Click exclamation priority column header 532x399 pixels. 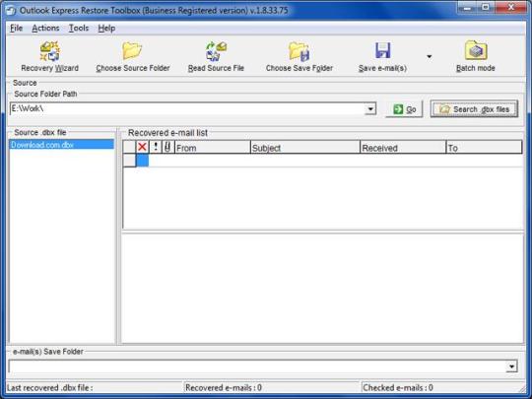(156, 147)
